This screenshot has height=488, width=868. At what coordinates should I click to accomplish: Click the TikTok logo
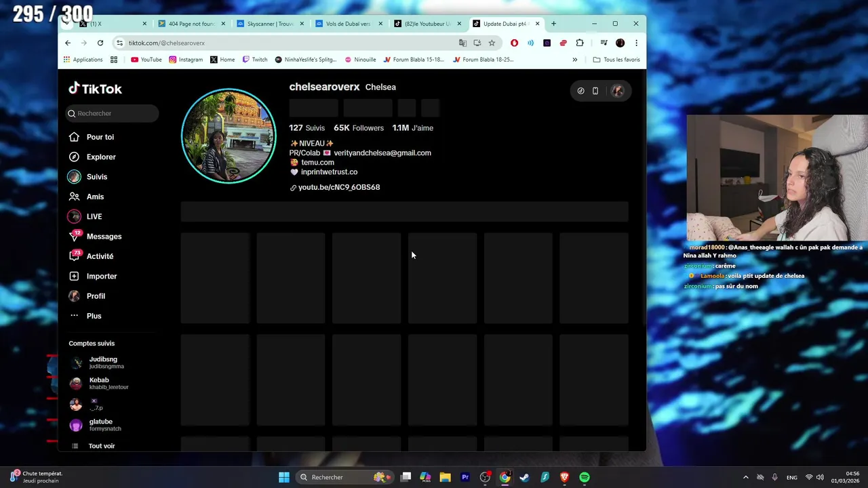click(x=95, y=89)
